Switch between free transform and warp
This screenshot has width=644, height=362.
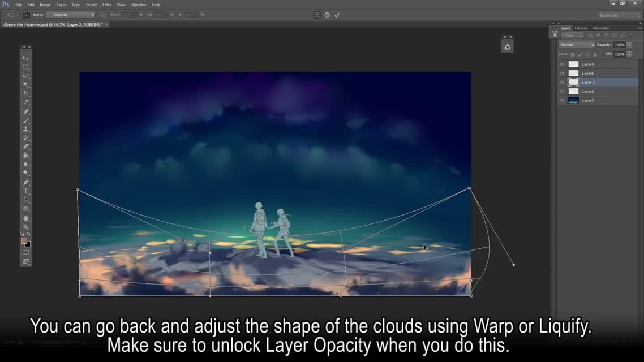point(317,15)
